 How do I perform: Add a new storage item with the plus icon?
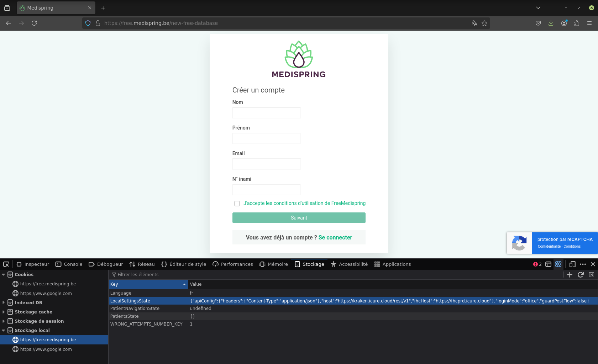tap(570, 275)
